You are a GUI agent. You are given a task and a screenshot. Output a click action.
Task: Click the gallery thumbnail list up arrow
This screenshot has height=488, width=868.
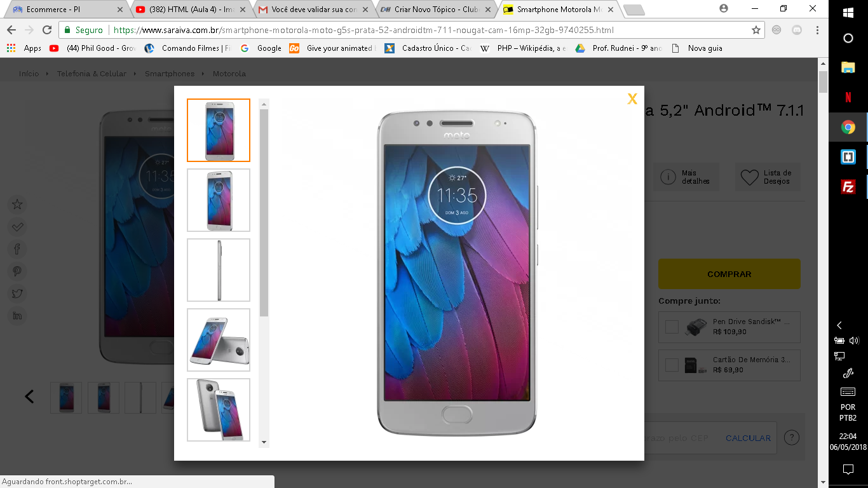pyautogui.click(x=264, y=104)
